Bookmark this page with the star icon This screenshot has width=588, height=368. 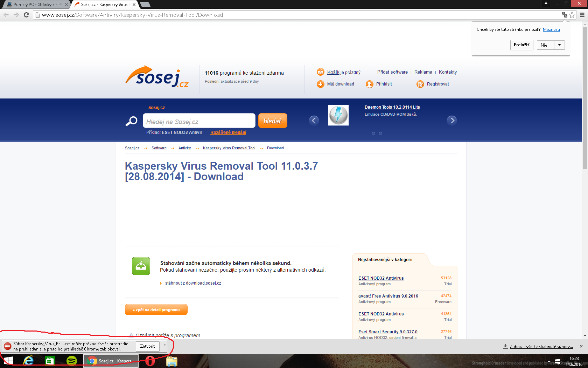pos(572,15)
